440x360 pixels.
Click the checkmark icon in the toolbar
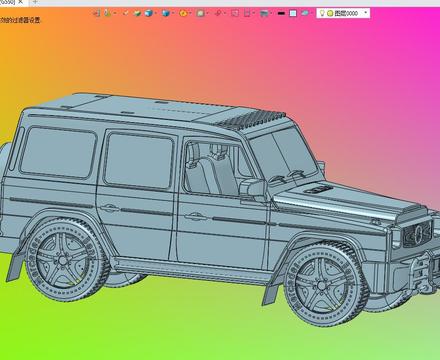(x=126, y=13)
